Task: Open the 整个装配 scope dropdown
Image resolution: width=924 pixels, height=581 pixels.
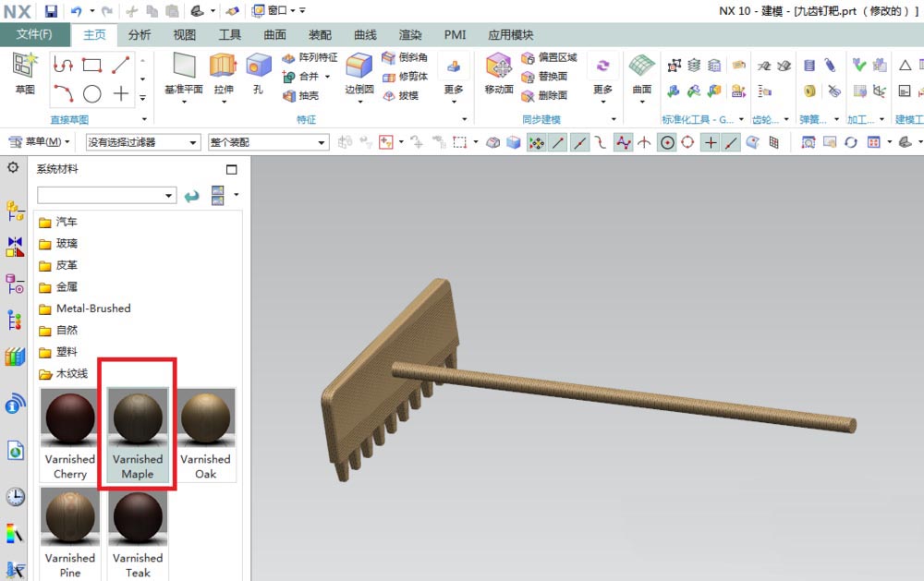Action: pyautogui.click(x=269, y=142)
